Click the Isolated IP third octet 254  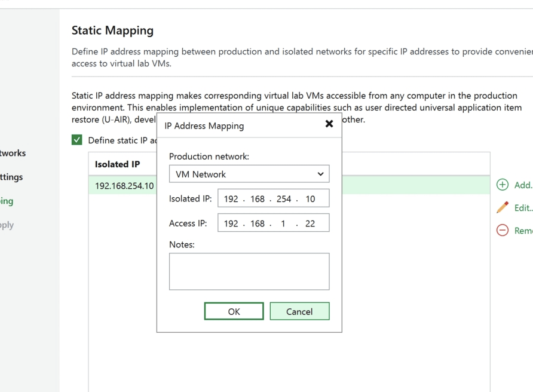coord(284,199)
